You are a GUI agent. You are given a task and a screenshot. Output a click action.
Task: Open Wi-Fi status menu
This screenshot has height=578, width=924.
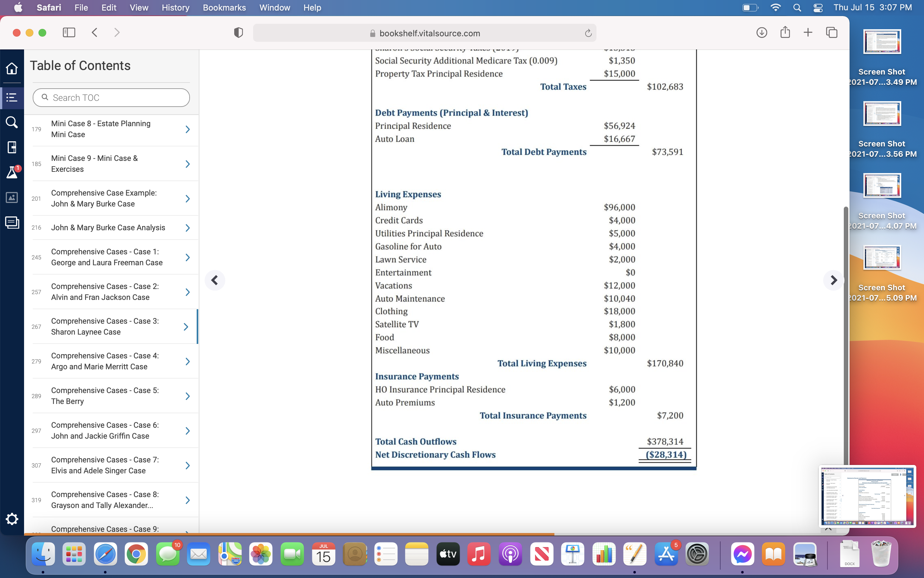click(775, 8)
